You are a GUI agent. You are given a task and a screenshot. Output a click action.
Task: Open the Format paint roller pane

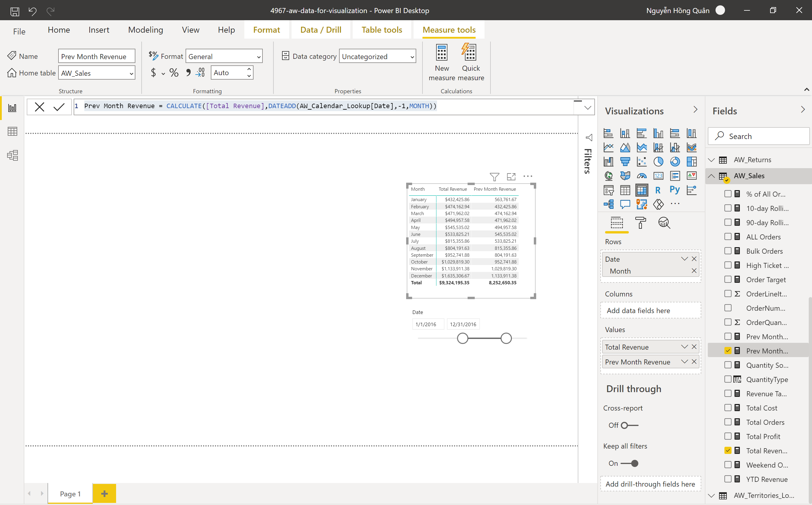pos(640,223)
